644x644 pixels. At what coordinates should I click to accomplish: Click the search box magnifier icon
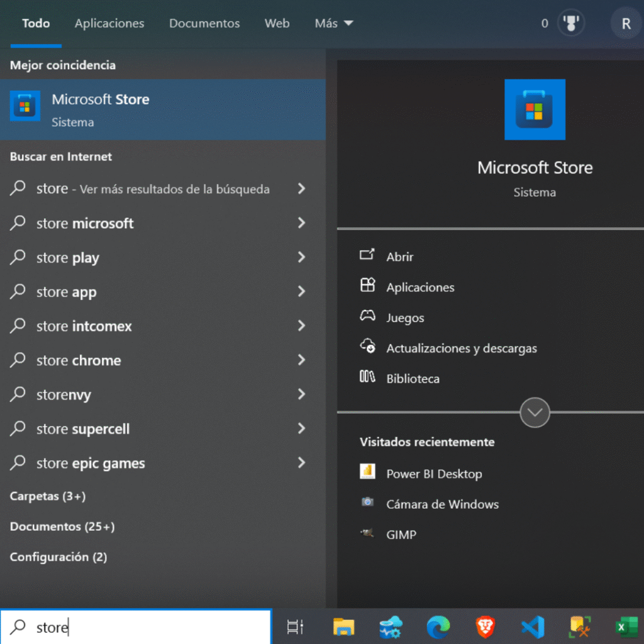tap(18, 627)
